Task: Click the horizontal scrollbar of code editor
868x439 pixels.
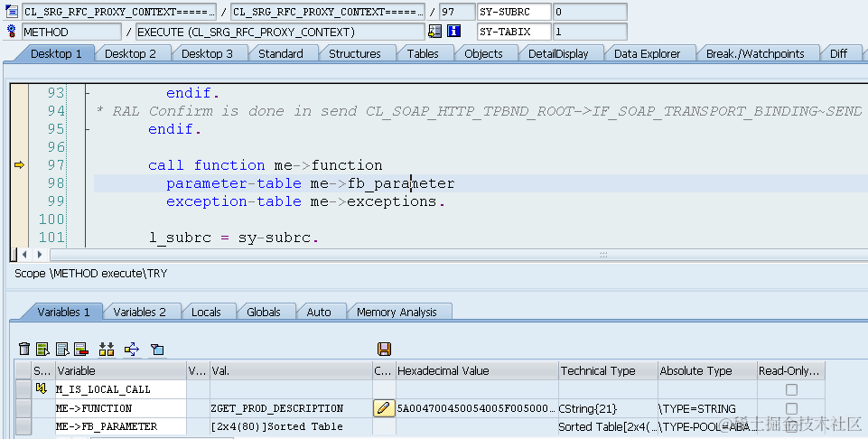Action: tap(458, 255)
